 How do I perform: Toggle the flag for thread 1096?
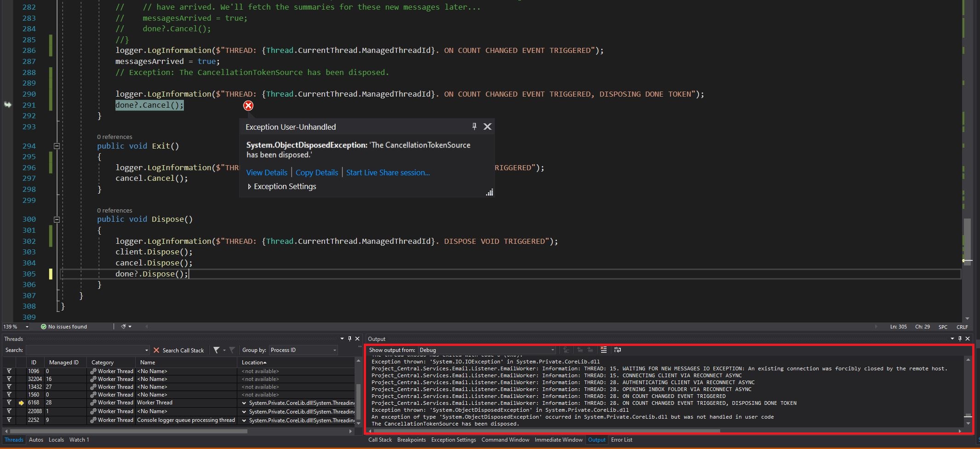coord(9,371)
